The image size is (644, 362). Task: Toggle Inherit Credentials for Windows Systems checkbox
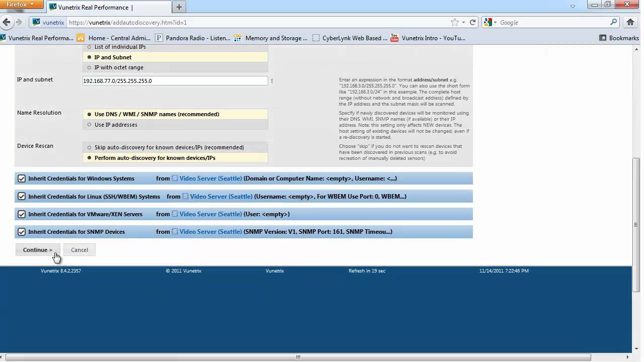coord(22,178)
